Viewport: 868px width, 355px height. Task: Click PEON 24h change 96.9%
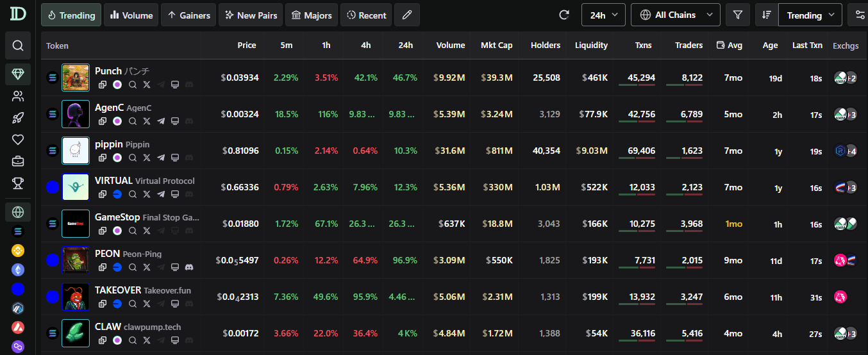click(405, 260)
